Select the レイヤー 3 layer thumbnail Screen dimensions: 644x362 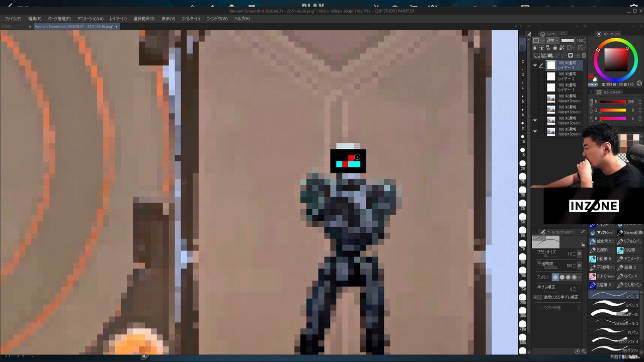point(551,65)
